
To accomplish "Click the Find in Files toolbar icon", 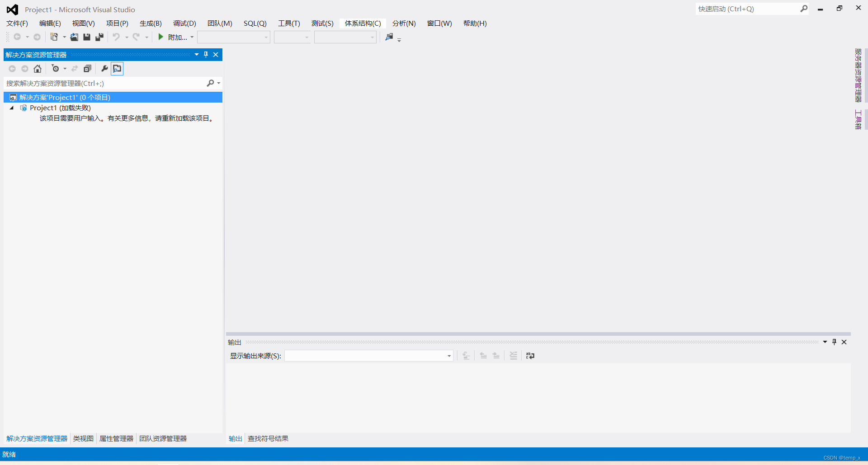I will (389, 37).
